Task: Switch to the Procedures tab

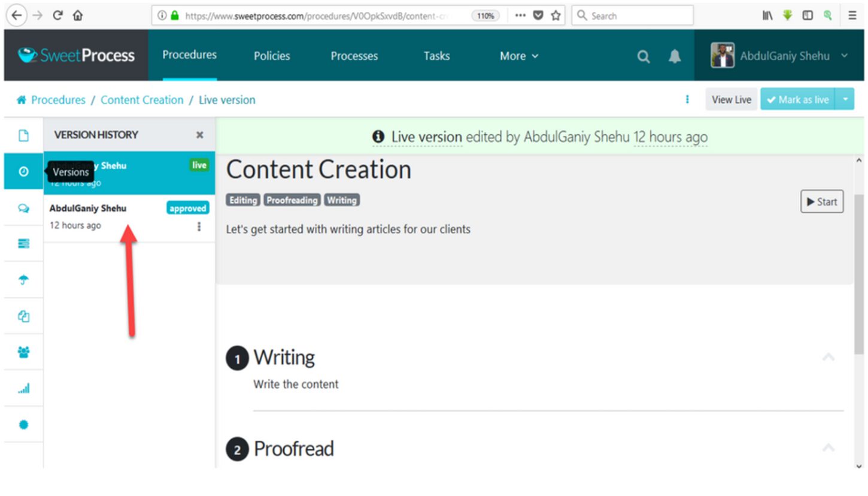Action: pyautogui.click(x=189, y=55)
